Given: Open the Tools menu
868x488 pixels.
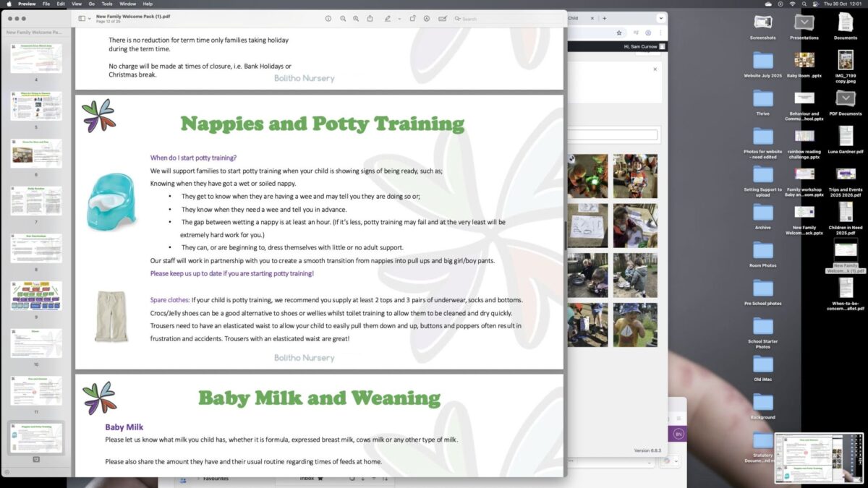Looking at the screenshot, I should pyautogui.click(x=107, y=4).
